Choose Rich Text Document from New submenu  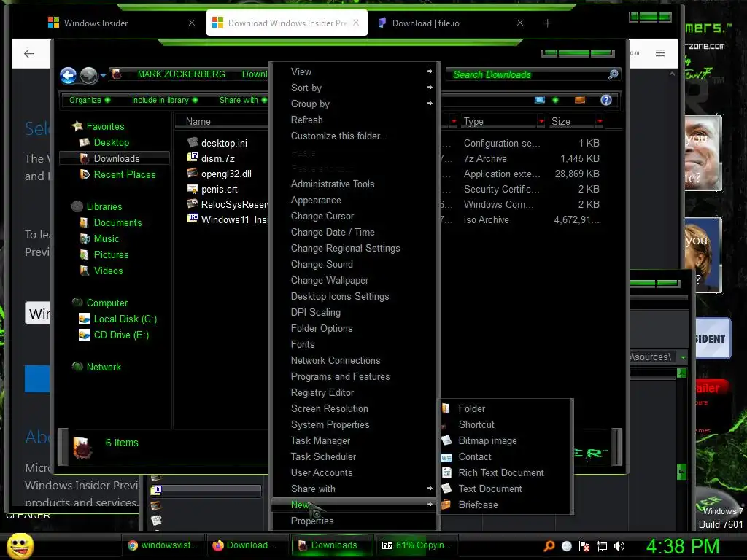point(501,472)
